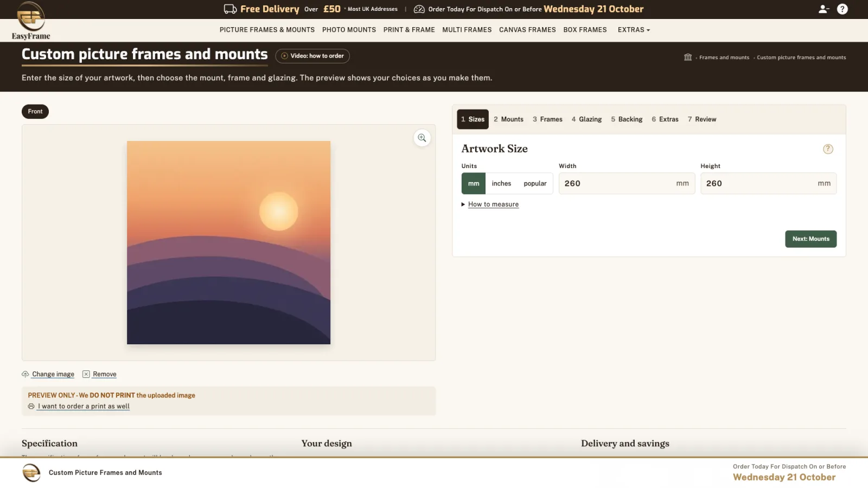Click Your design heading
The height and width of the screenshot is (488, 868).
[327, 444]
